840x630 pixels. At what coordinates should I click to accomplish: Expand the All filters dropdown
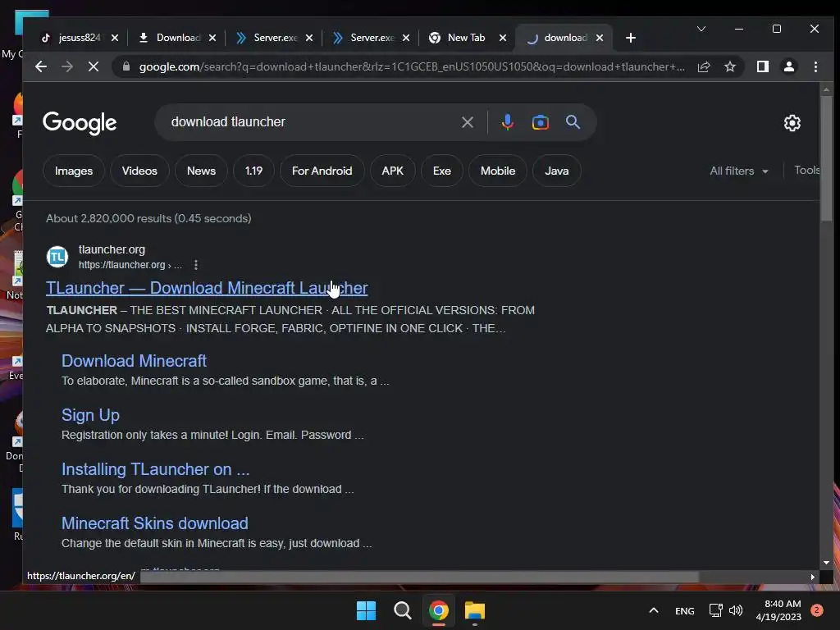point(739,171)
